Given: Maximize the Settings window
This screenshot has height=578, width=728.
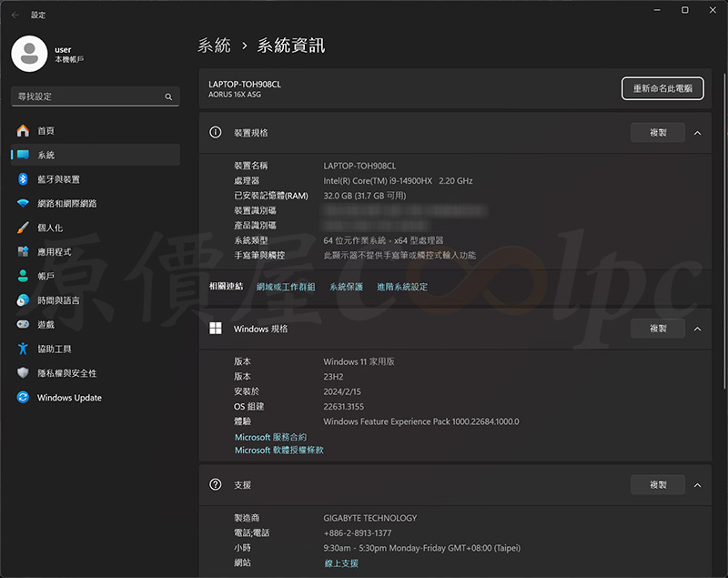Looking at the screenshot, I should [x=685, y=10].
